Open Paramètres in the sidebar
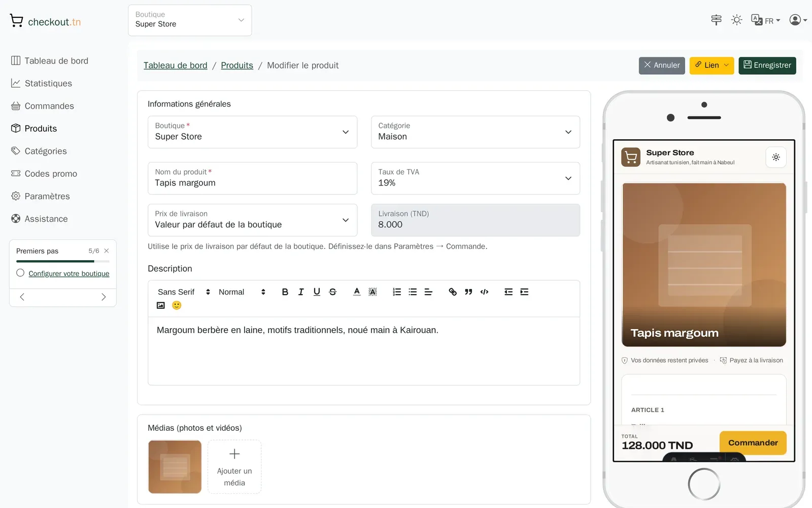Viewport: 812px width, 508px height. (41, 197)
